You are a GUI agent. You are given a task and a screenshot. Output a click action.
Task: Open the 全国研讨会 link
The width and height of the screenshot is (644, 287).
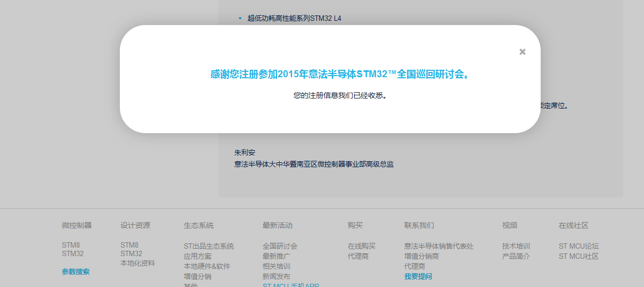pyautogui.click(x=280, y=247)
